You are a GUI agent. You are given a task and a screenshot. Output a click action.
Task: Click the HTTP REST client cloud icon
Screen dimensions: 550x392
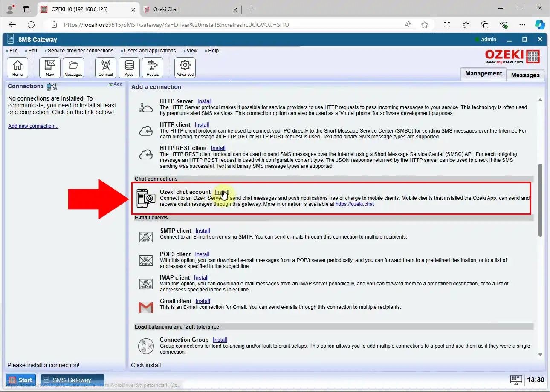point(146,155)
